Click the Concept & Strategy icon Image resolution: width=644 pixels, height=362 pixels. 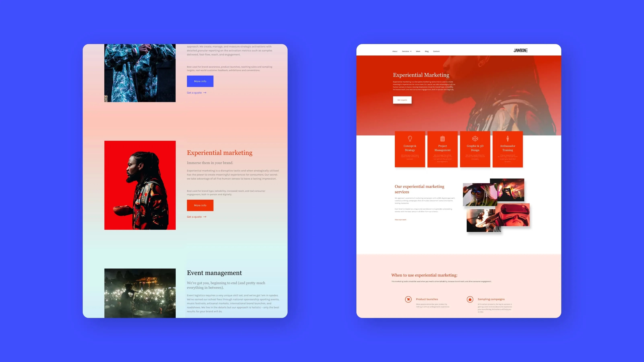[x=410, y=138]
